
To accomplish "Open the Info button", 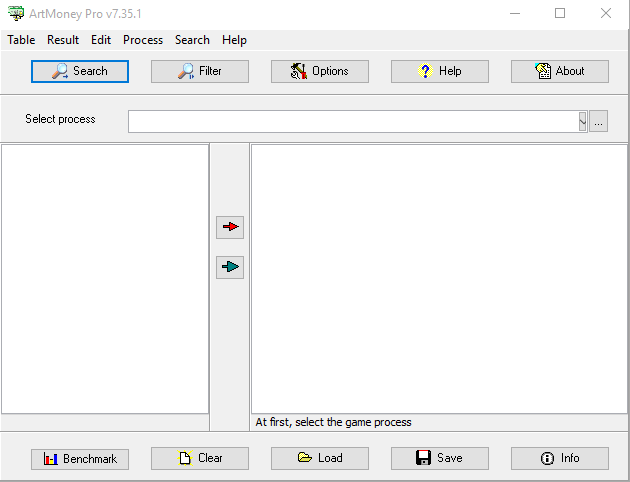I will 560,458.
